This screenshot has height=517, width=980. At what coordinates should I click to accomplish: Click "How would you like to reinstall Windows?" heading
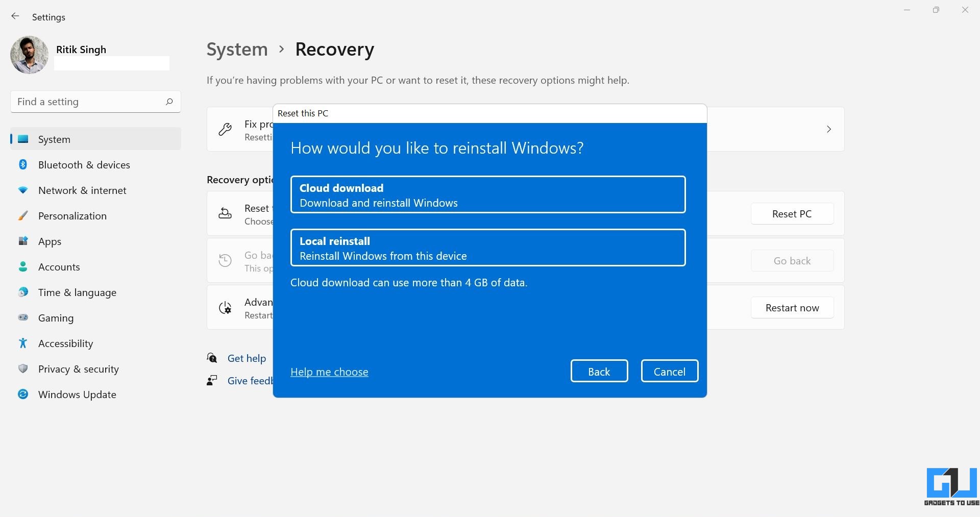pos(437,148)
